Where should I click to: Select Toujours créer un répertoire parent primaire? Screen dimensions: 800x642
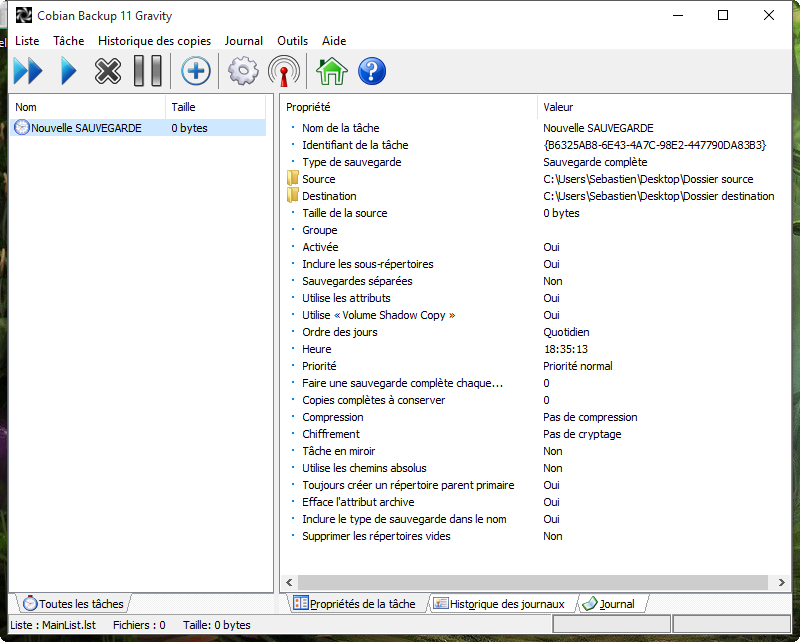[408, 485]
